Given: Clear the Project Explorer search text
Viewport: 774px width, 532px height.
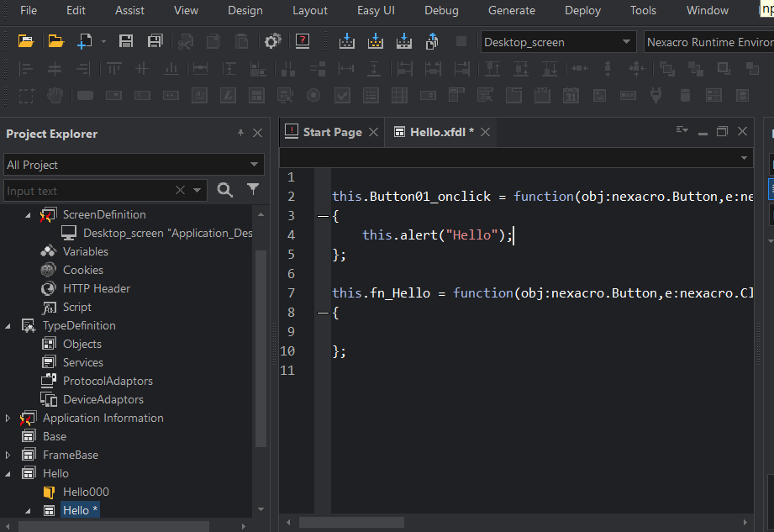Looking at the screenshot, I should click(x=180, y=190).
